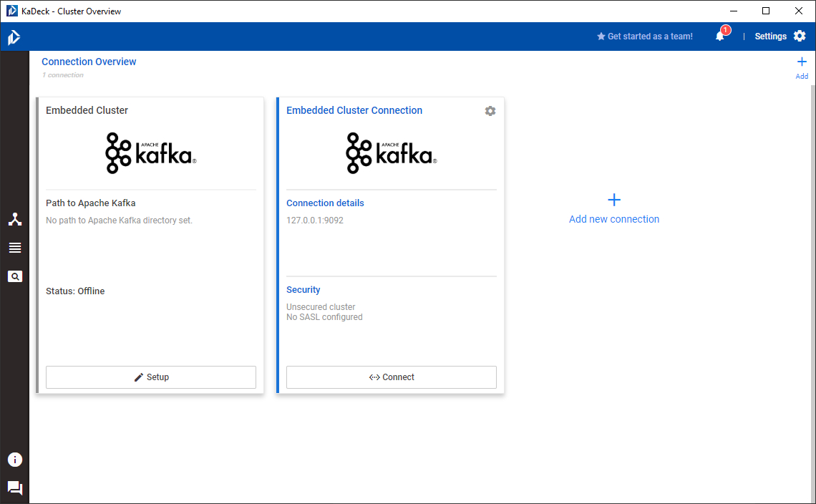Open Settings gear in the header
The width and height of the screenshot is (816, 504).
800,36
